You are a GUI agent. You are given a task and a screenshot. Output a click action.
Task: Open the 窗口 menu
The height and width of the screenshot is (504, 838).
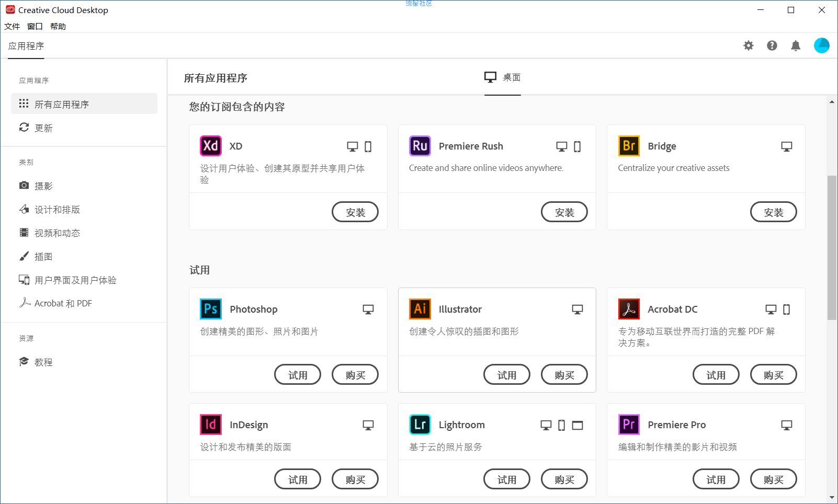pos(35,26)
